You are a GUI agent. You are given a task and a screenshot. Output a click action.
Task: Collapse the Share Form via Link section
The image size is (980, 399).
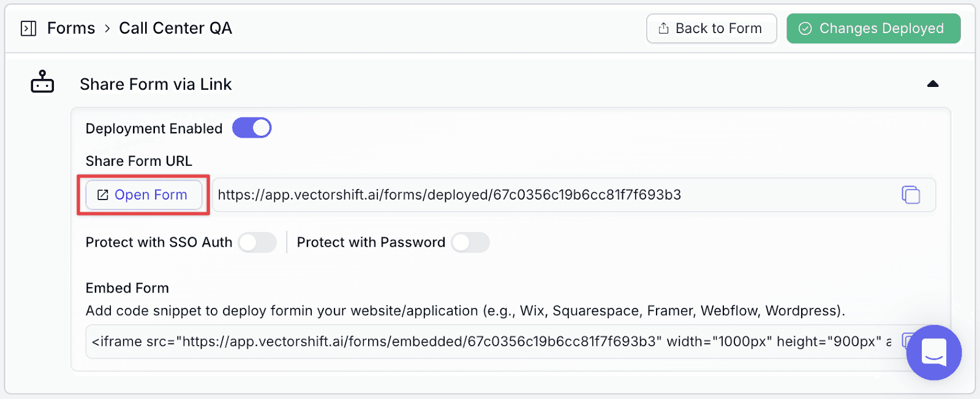(x=933, y=84)
